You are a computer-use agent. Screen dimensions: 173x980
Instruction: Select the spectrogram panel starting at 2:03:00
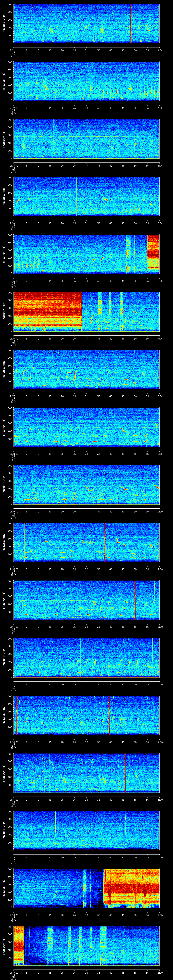pos(86,139)
